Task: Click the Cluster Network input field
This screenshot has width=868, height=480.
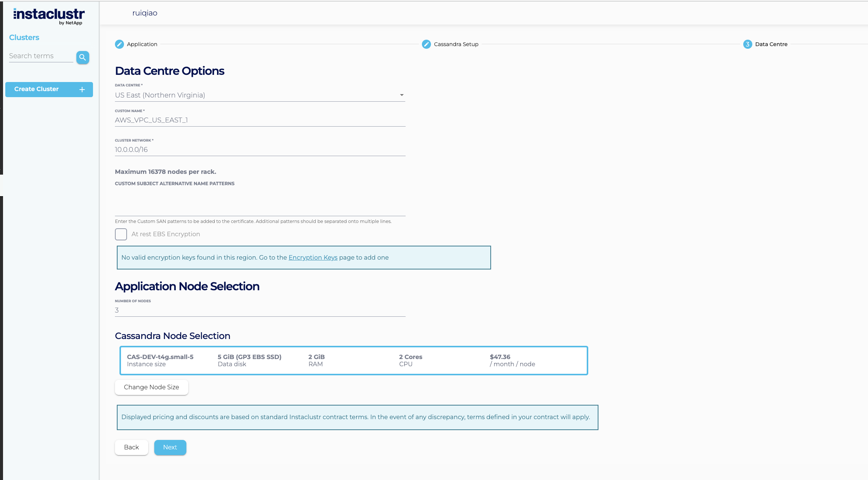Action: [260, 150]
